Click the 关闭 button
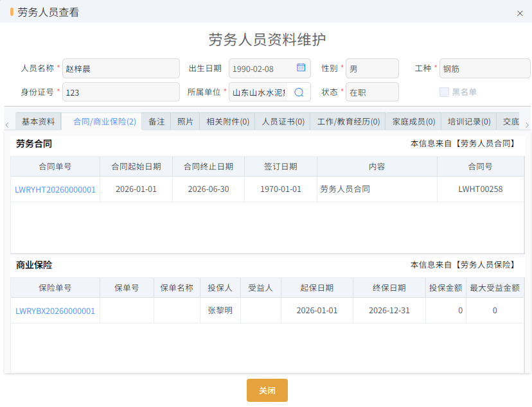The width and height of the screenshot is (532, 407). pyautogui.click(x=267, y=390)
